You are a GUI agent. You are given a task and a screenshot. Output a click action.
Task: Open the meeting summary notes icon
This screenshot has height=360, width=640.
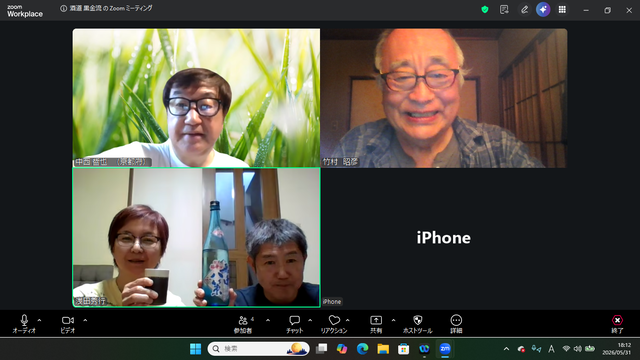tap(504, 9)
